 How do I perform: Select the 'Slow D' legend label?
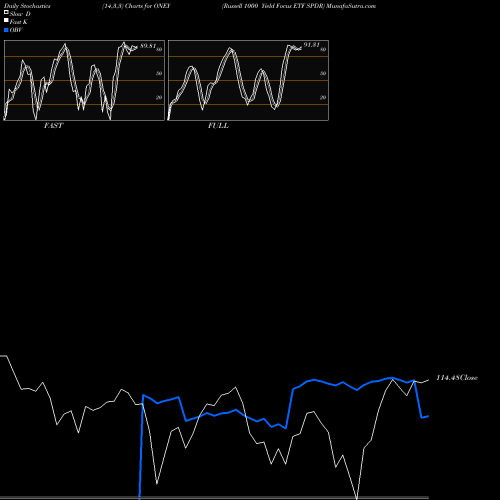pos(20,14)
